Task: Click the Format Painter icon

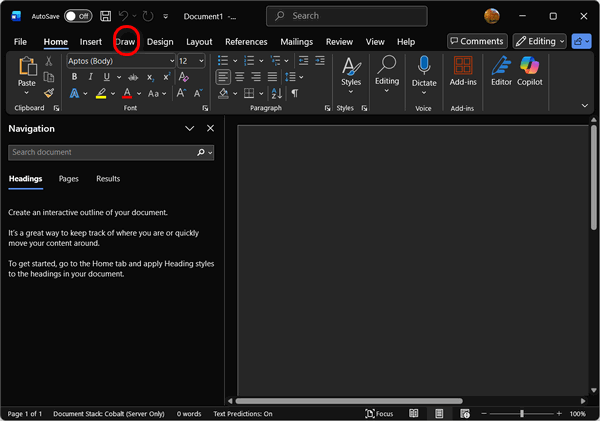Action: click(49, 93)
